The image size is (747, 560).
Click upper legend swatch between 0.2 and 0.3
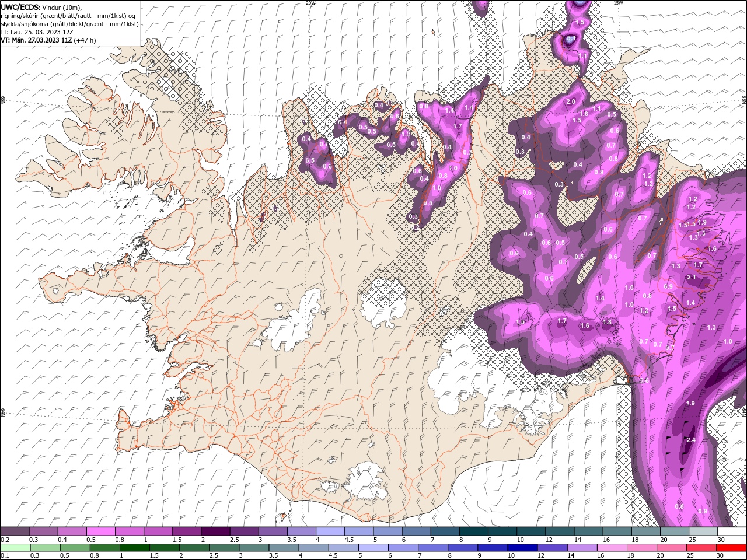[x=15, y=531]
